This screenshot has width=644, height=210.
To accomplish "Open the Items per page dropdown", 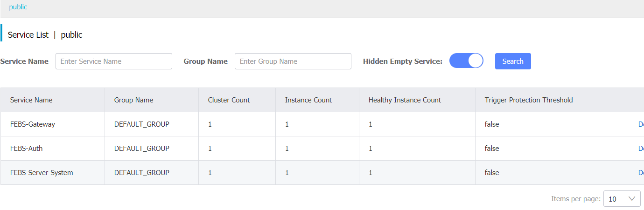I will click(622, 199).
